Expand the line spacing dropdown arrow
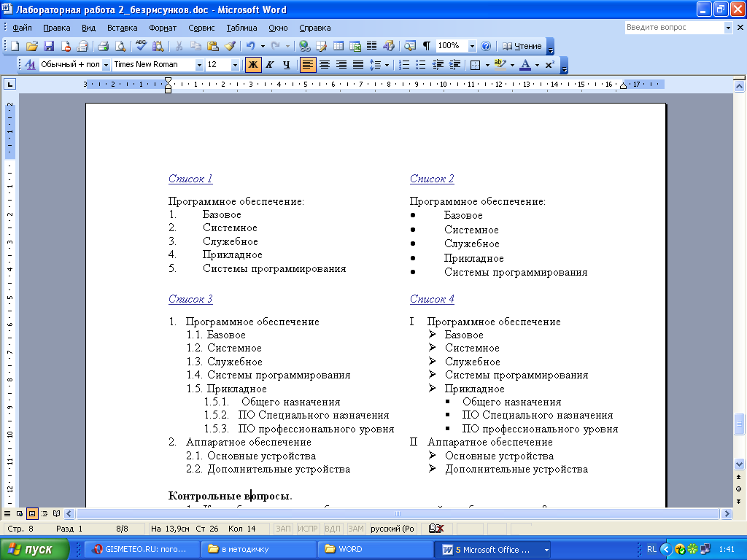The width and height of the screenshot is (747, 560). tap(387, 65)
